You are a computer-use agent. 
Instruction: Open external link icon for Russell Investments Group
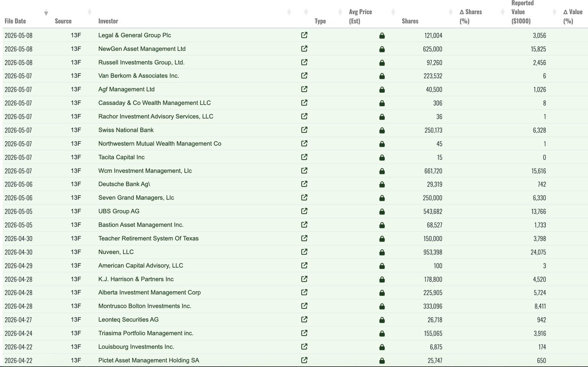[x=304, y=62]
